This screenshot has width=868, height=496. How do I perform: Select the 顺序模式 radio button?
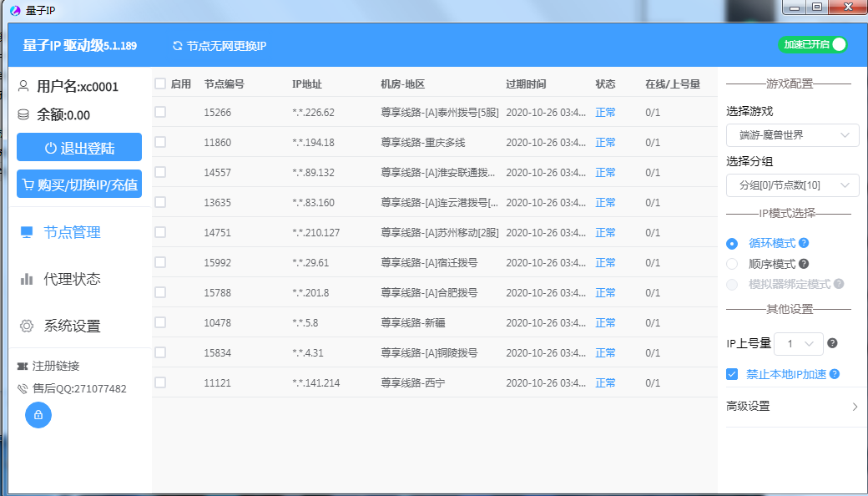[732, 264]
